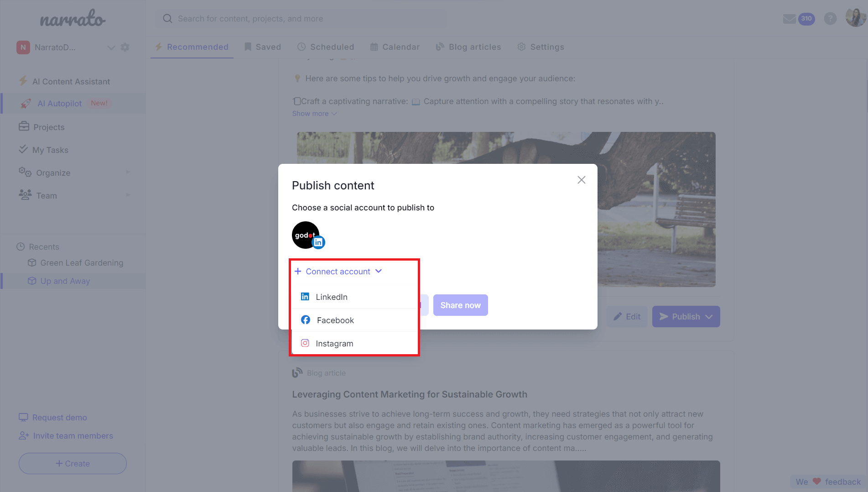Click the Edit button with pencil
Screen dimensions: 868x492
coord(627,317)
